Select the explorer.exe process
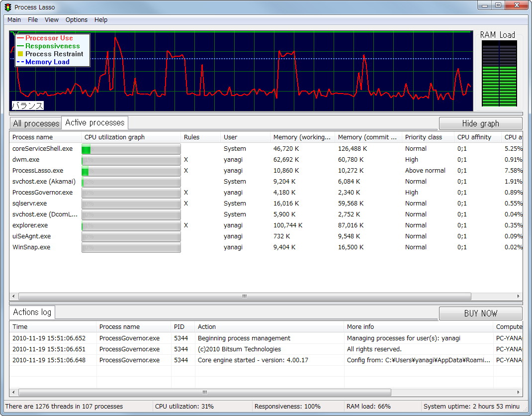The image size is (532, 416). [x=266, y=225]
